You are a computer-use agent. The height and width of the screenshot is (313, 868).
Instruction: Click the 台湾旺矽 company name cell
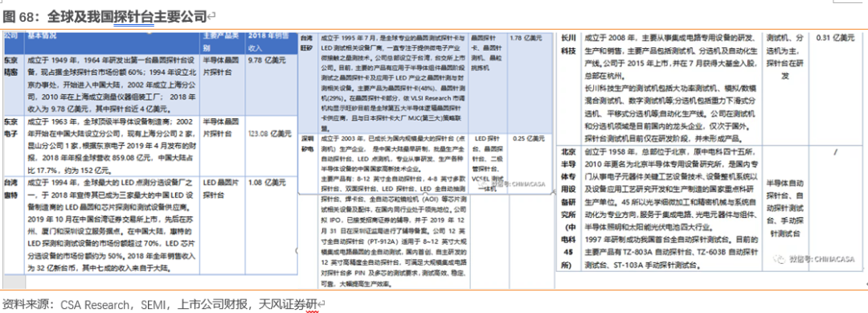coord(308,82)
